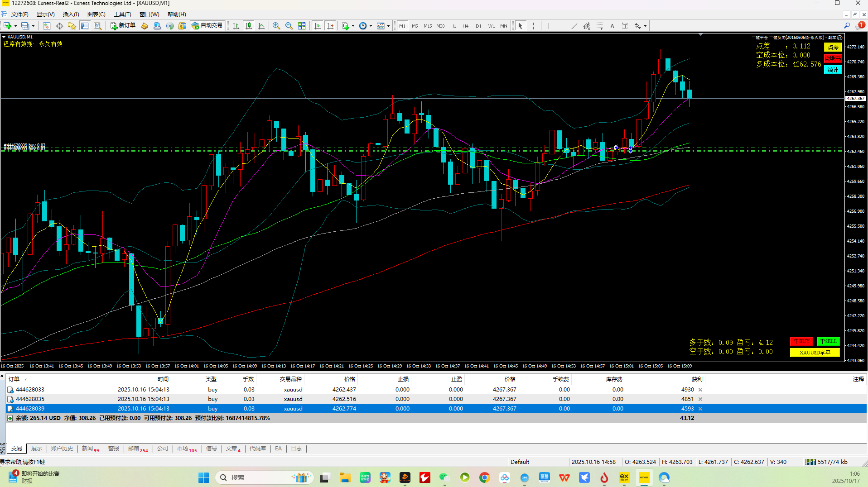Open the 文件(F) menu
The image size is (868, 487).
coord(19,14)
